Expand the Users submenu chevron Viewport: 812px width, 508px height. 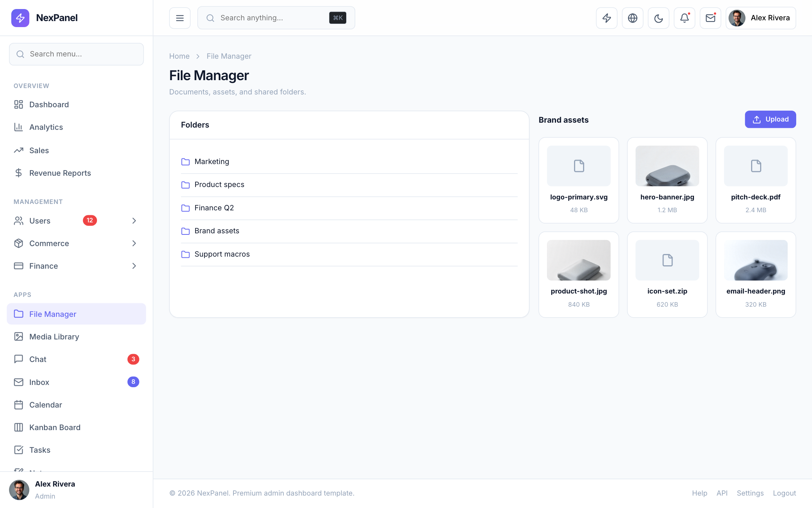click(134, 221)
